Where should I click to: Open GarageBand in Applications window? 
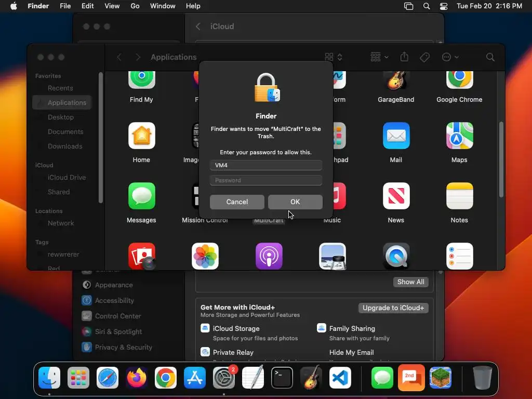(396, 79)
